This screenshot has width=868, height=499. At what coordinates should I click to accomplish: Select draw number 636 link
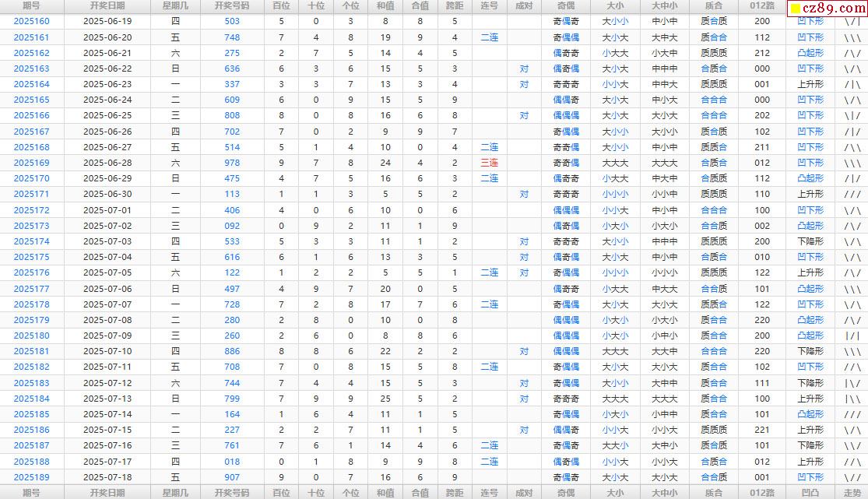(x=232, y=69)
